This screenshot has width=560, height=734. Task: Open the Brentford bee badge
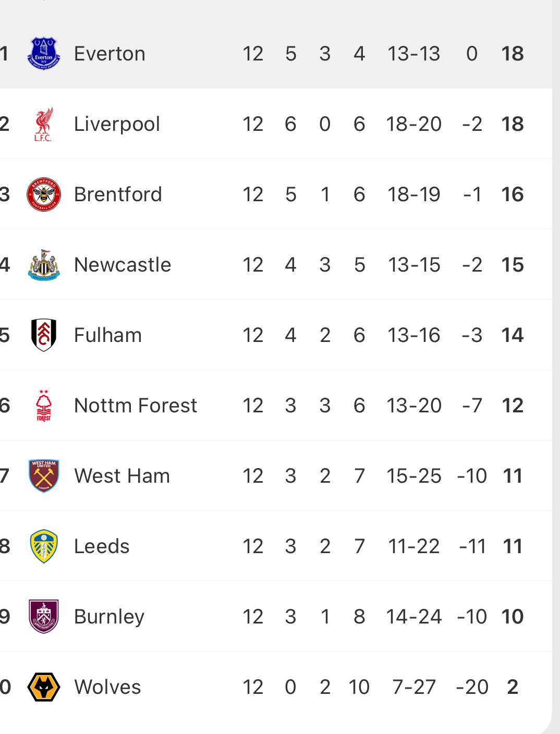click(44, 194)
